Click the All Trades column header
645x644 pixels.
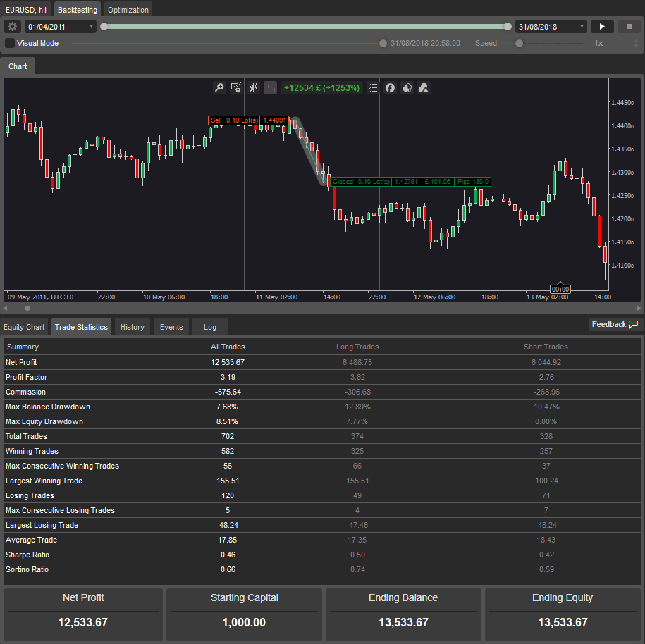click(228, 347)
